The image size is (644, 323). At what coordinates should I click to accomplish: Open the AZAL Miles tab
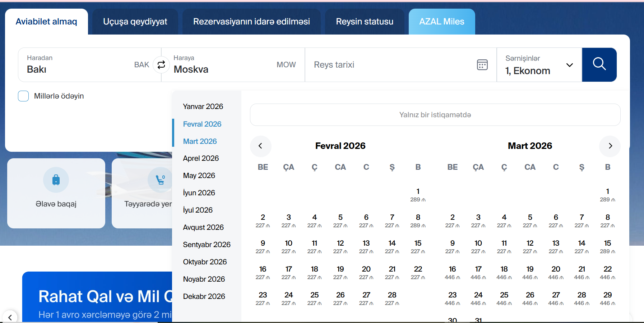(x=442, y=22)
